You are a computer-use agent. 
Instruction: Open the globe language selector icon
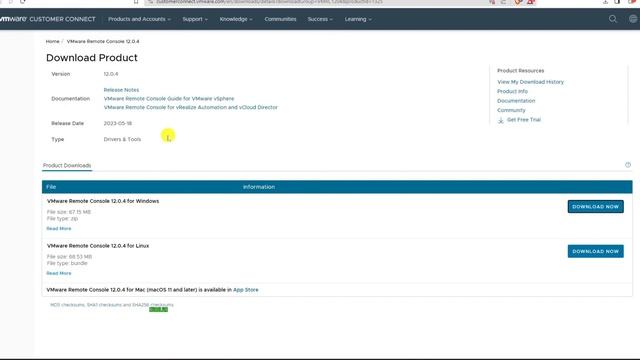click(x=633, y=19)
